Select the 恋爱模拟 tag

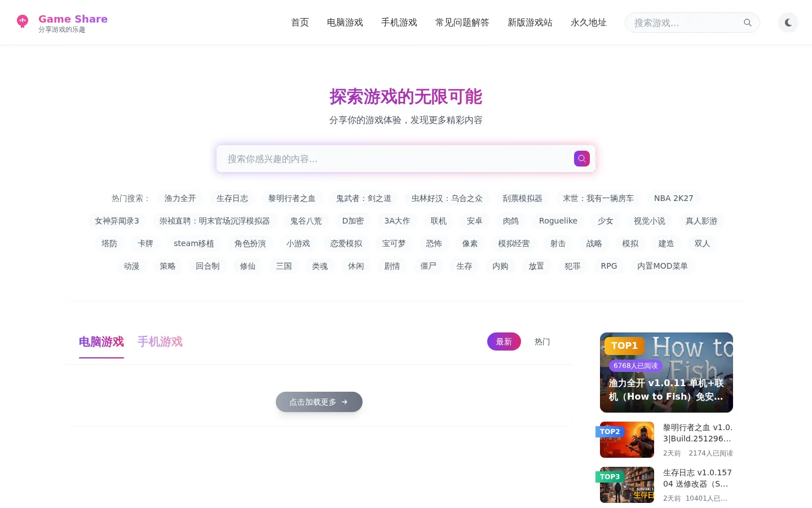[x=346, y=243]
